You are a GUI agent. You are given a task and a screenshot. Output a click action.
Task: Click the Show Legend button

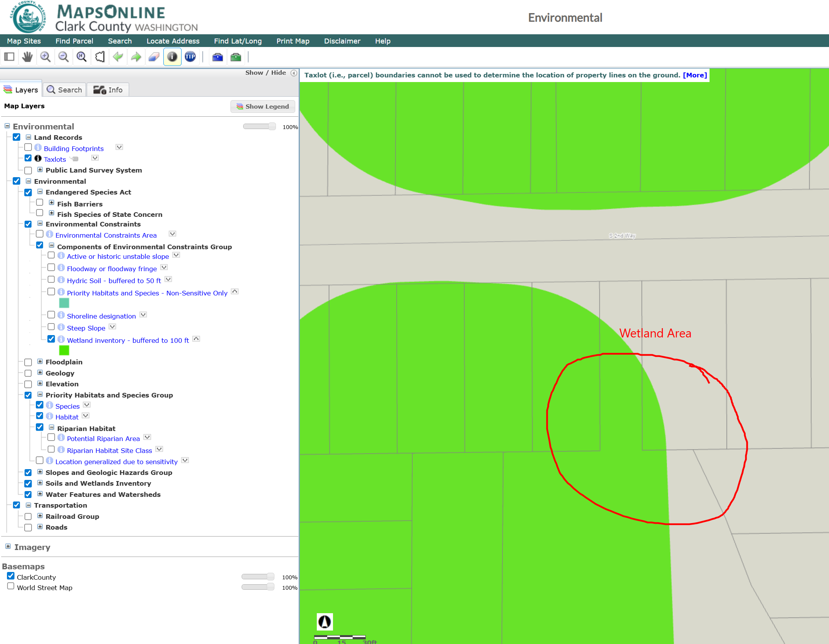[263, 106]
